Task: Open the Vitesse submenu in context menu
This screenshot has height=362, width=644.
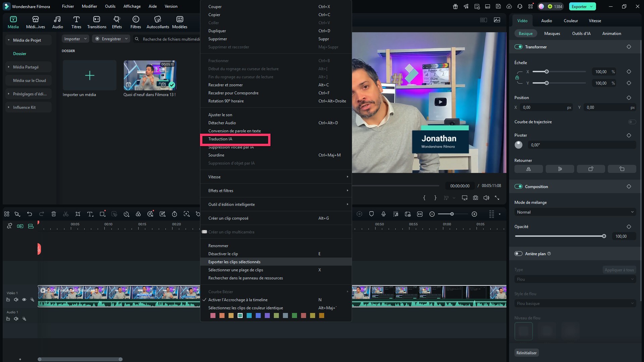Action: point(276,177)
